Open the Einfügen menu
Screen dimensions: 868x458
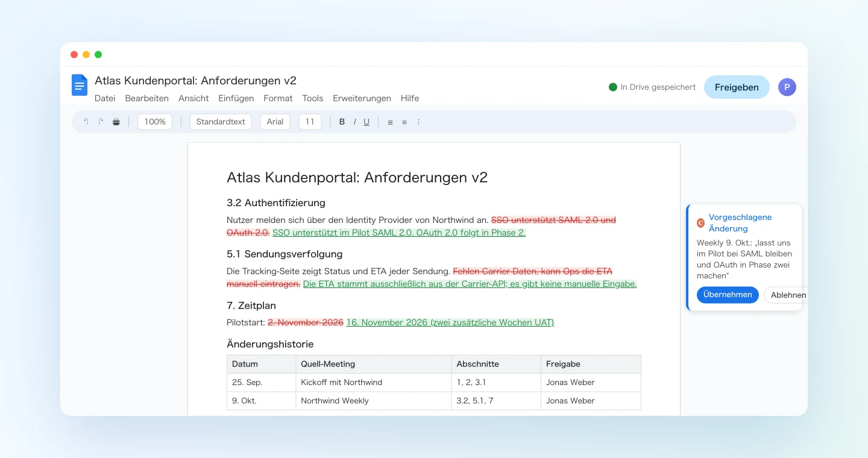click(236, 98)
